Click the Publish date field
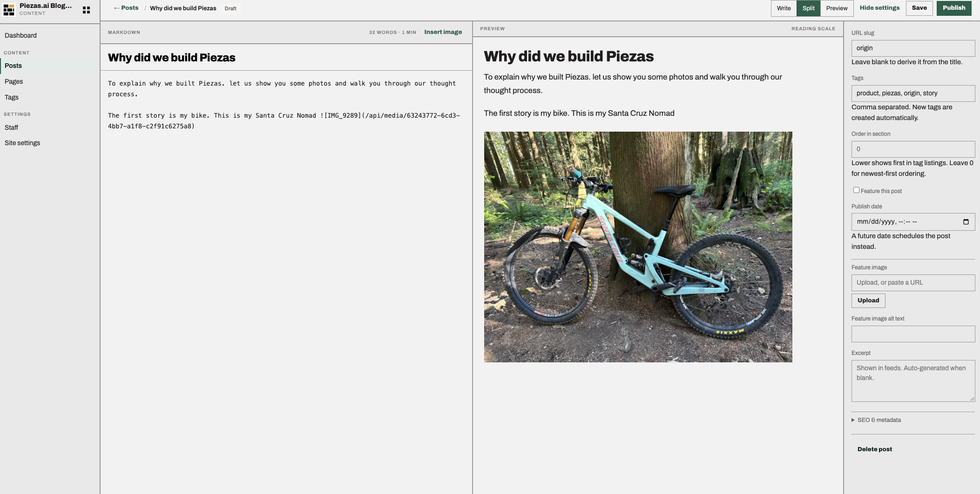980x494 pixels. tap(913, 222)
